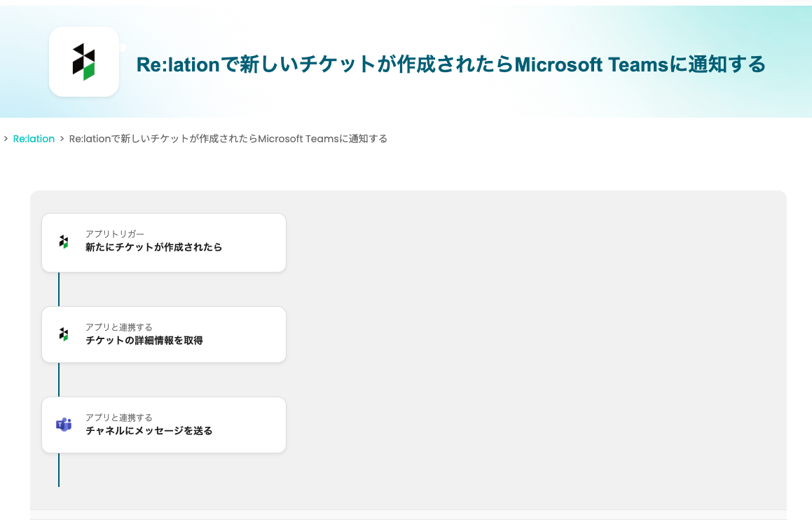Click アプリと連携する label above チケットの詳細情報を取得

pyautogui.click(x=118, y=327)
